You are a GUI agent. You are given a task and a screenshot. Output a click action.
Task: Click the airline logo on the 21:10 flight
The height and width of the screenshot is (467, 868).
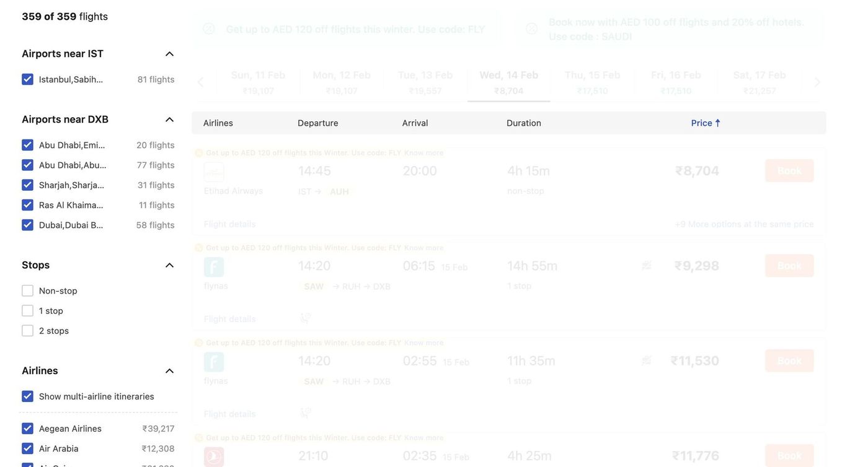[x=214, y=457]
